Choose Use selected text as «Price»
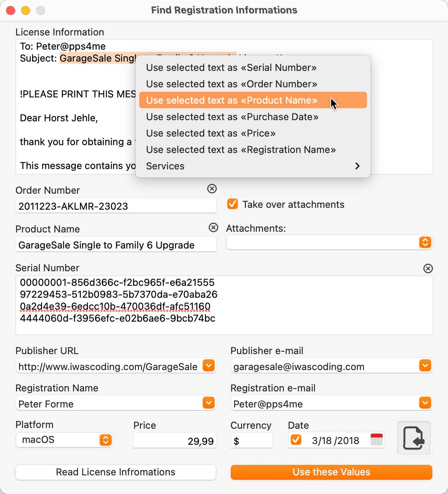448x494 pixels. click(253, 133)
